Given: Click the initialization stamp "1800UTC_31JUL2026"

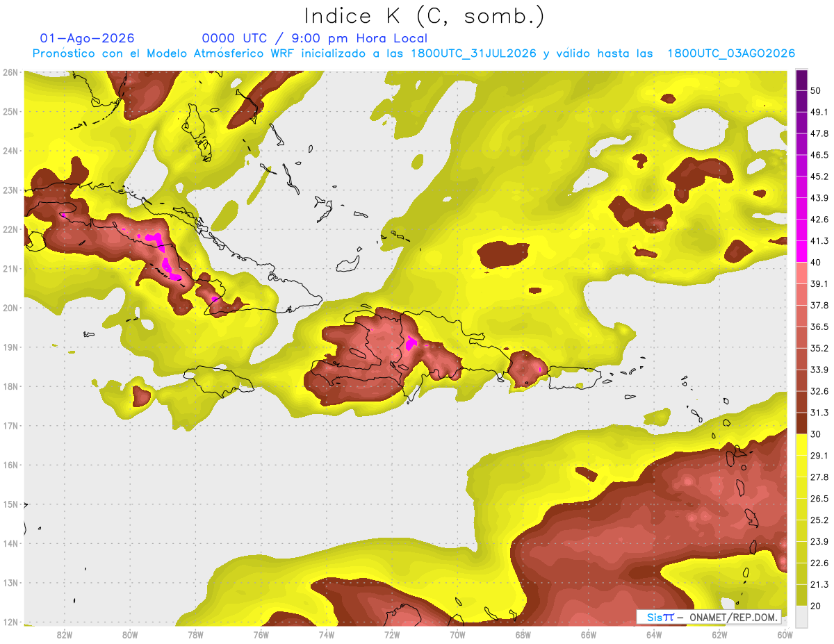Looking at the screenshot, I should coord(473,53).
